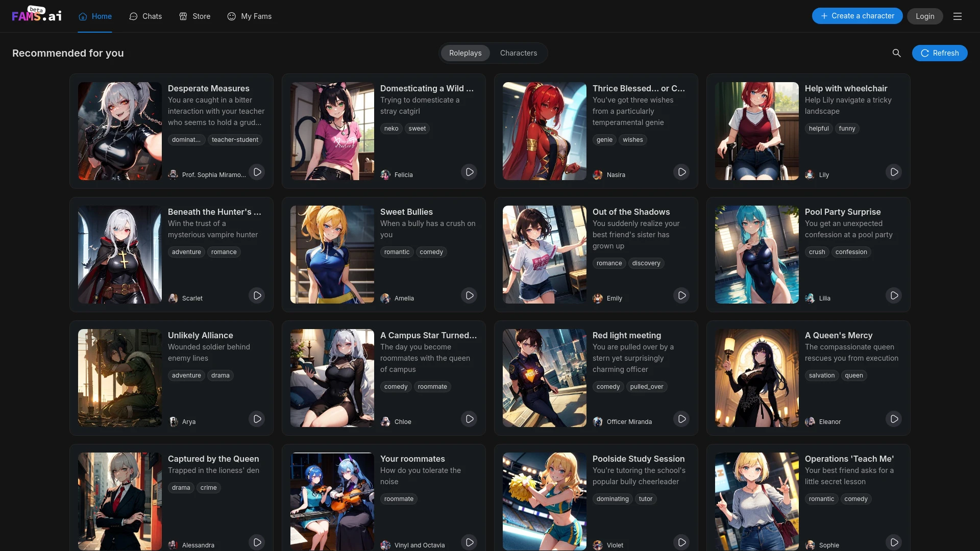The height and width of the screenshot is (551, 980).
Task: Click the Home nav icon
Action: pos(83,16)
